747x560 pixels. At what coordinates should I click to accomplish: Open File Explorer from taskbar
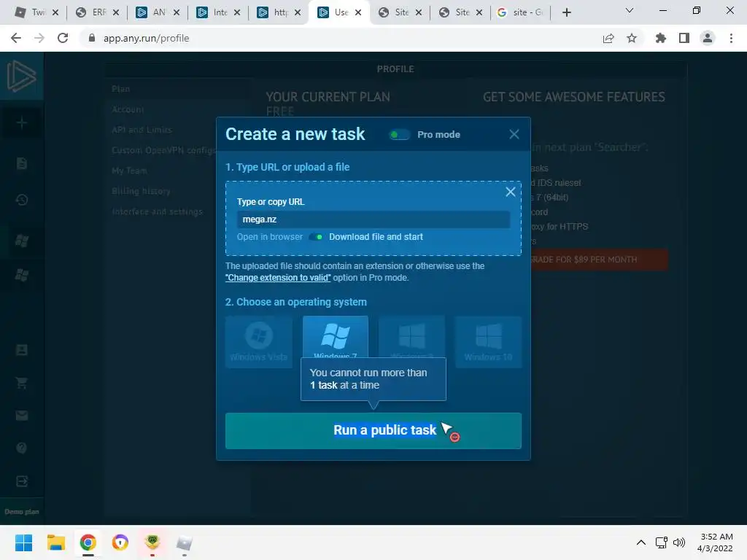(55, 542)
